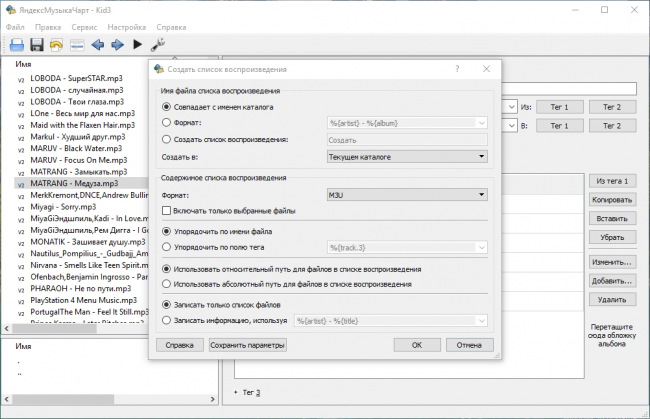Click the Имя column header of file list
This screenshot has width=650, height=419.
tap(23, 64)
